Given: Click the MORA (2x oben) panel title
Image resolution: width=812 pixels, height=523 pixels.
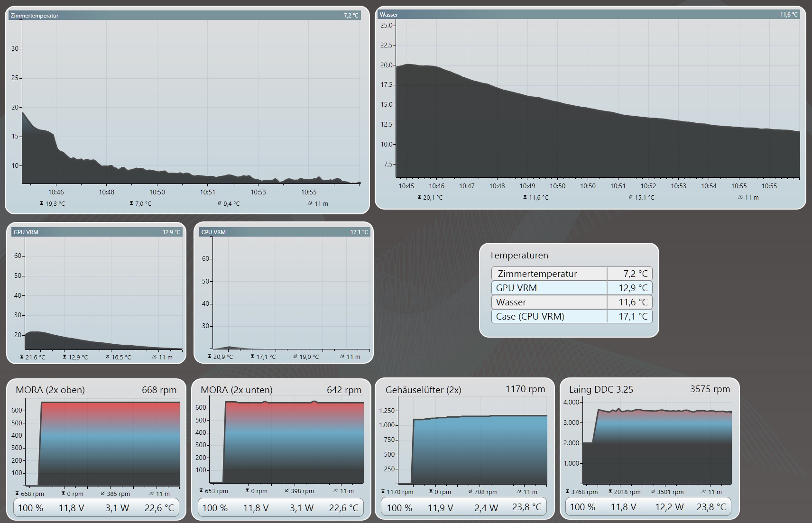Looking at the screenshot, I should 50,390.
